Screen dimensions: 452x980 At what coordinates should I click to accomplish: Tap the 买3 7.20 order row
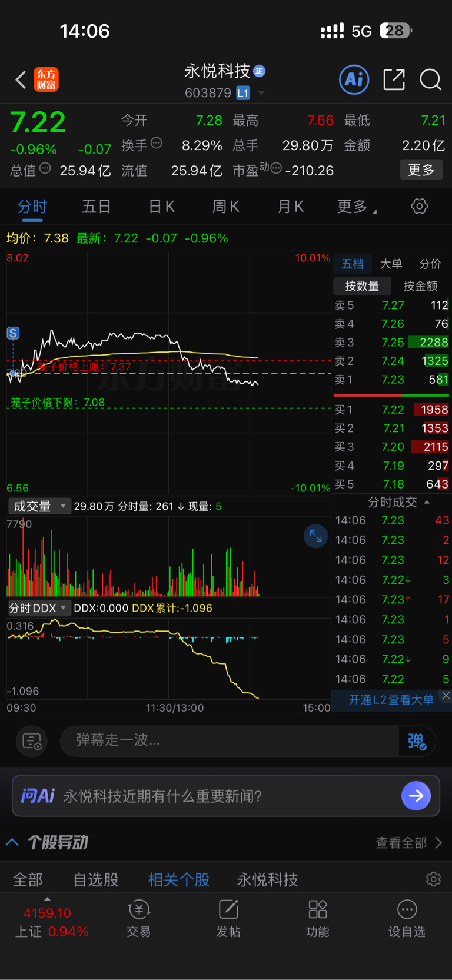[x=391, y=447]
